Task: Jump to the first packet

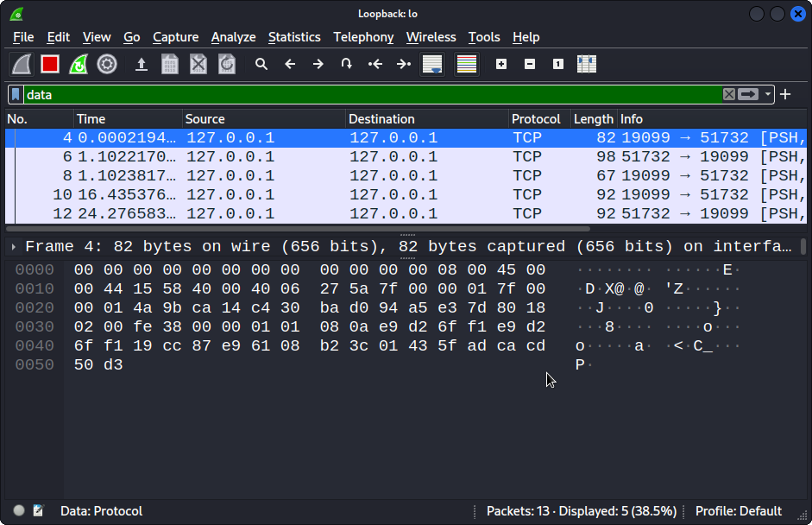Action: click(x=375, y=64)
